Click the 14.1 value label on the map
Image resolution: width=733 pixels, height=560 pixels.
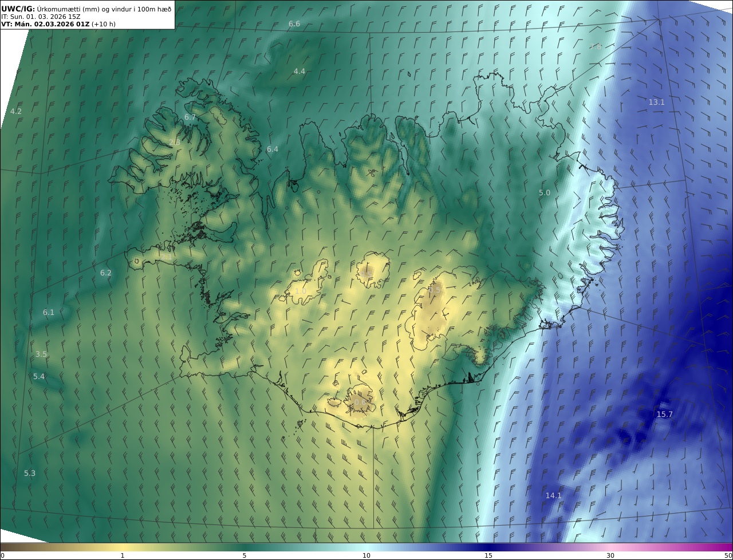pos(554,496)
